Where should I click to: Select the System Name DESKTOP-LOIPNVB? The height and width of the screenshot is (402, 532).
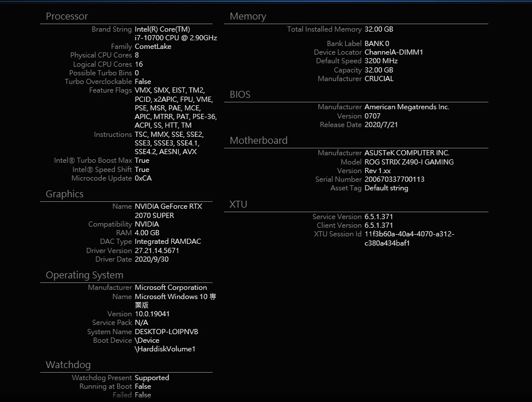(166, 332)
